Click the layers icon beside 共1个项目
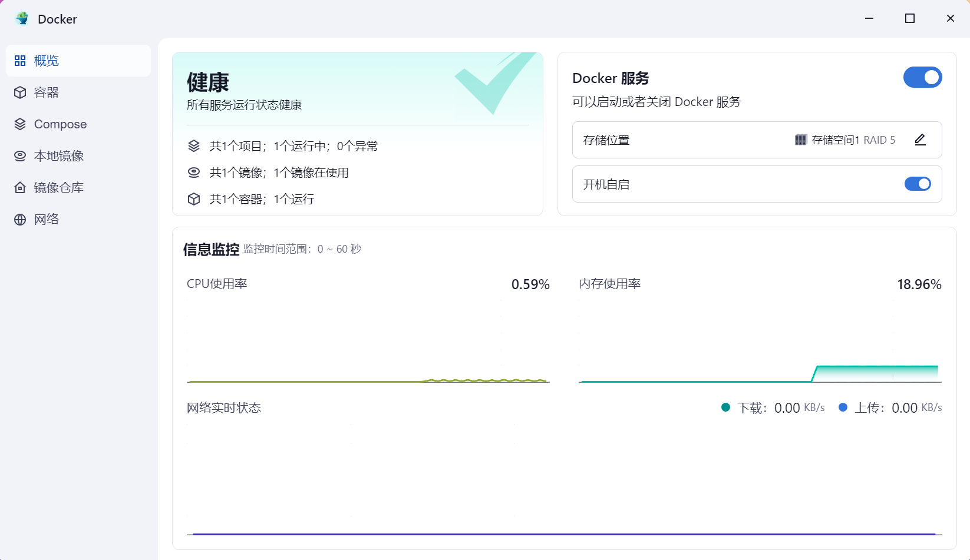The width and height of the screenshot is (970, 560). point(194,146)
